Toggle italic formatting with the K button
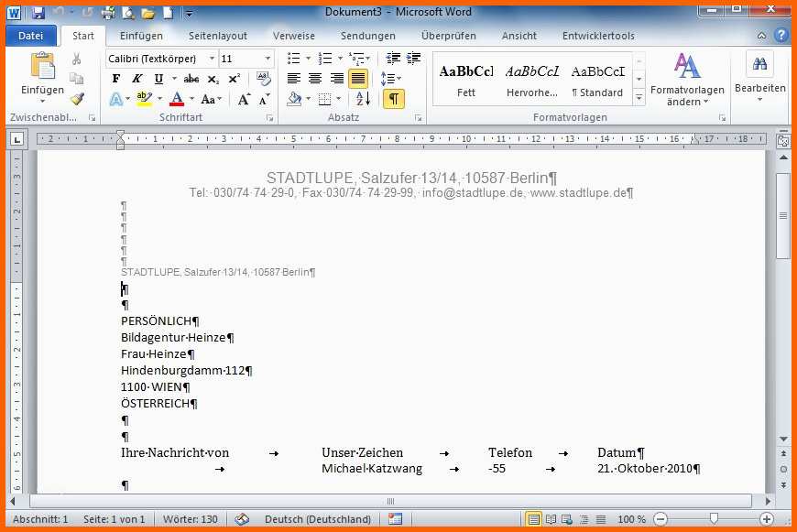The width and height of the screenshot is (797, 532). point(136,79)
